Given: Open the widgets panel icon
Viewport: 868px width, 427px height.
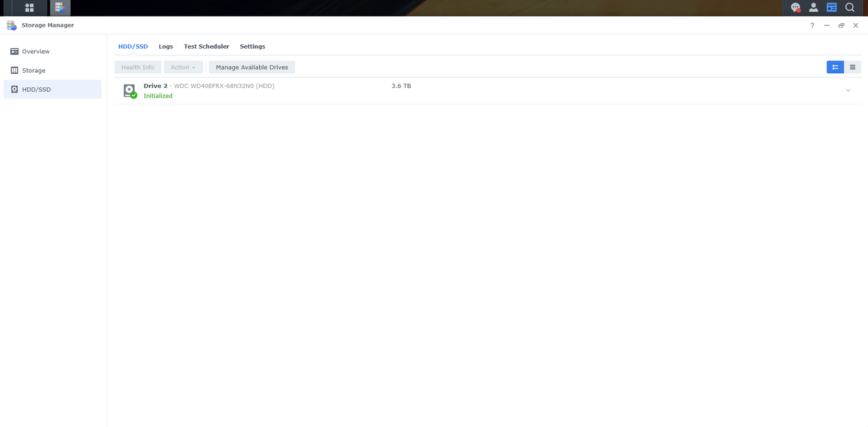Looking at the screenshot, I should [x=831, y=8].
